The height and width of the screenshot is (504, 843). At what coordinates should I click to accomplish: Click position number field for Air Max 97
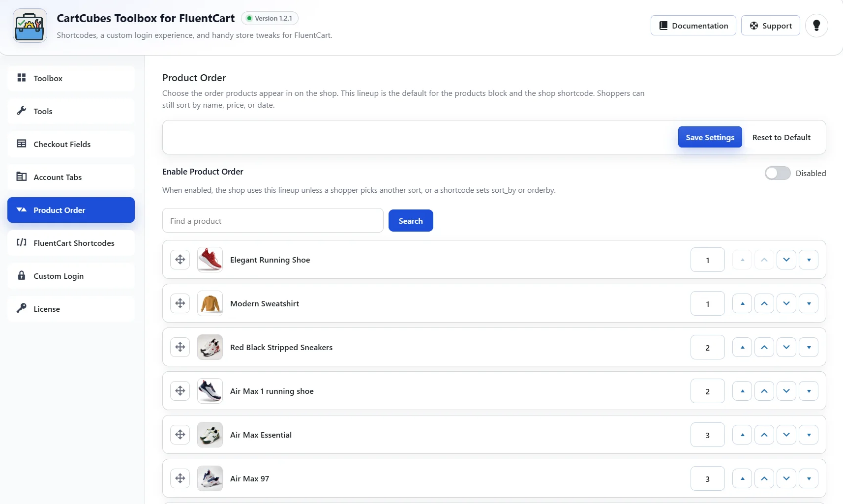tap(707, 478)
